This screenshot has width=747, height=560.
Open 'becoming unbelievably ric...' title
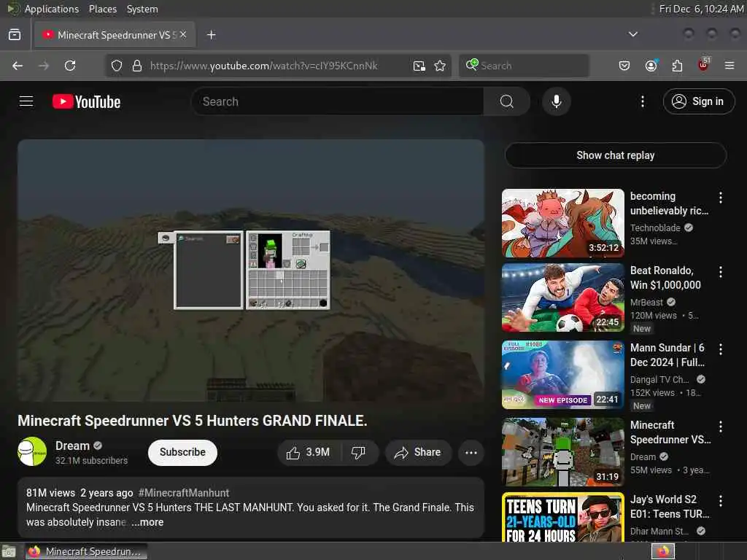[x=670, y=203]
